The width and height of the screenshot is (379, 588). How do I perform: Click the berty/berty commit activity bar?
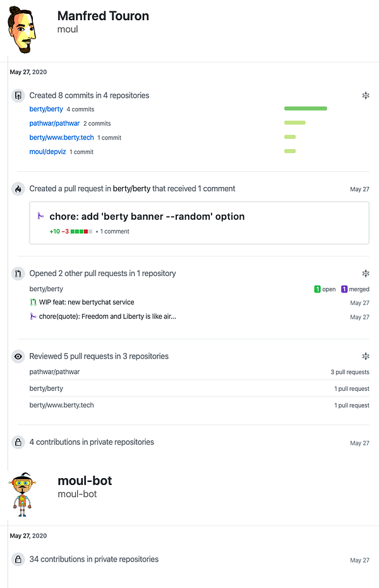306,109
